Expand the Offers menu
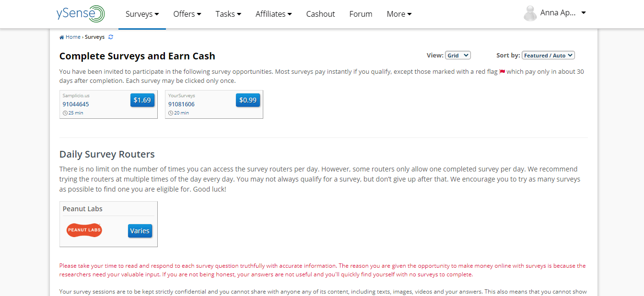644x296 pixels. [187, 14]
